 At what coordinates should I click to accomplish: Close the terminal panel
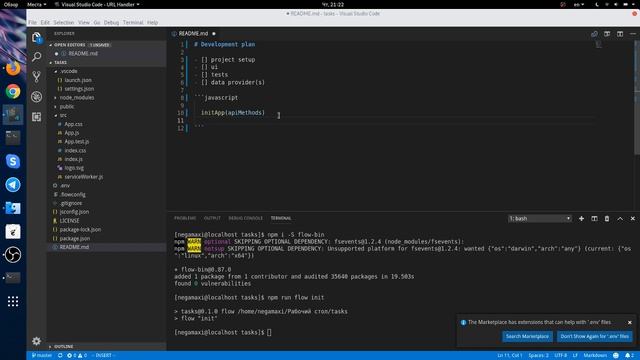(633, 218)
